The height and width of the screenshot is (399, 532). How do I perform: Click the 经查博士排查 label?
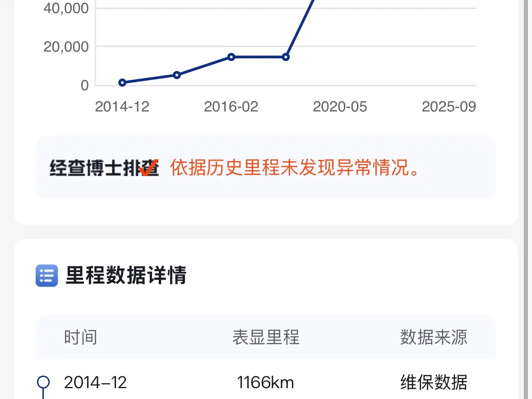(104, 168)
